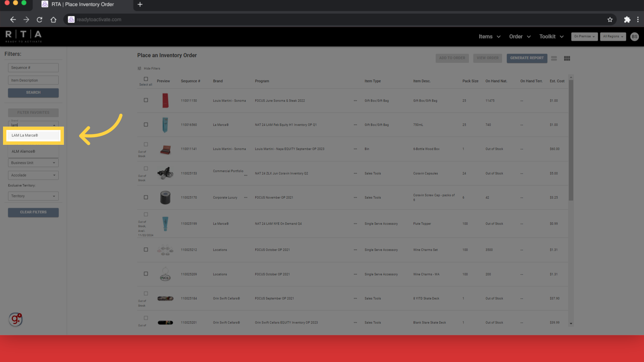Image resolution: width=644 pixels, height=362 pixels.
Task: Focus the Item Description input field
Action: [33, 80]
